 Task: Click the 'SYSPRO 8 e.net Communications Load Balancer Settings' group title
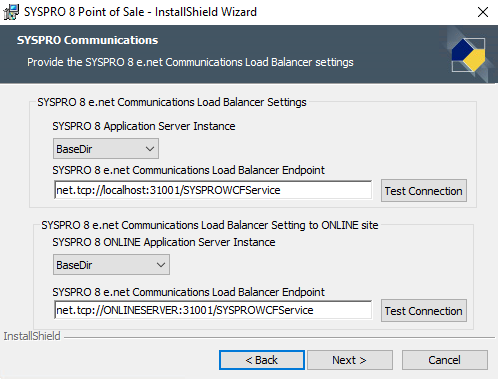click(172, 102)
